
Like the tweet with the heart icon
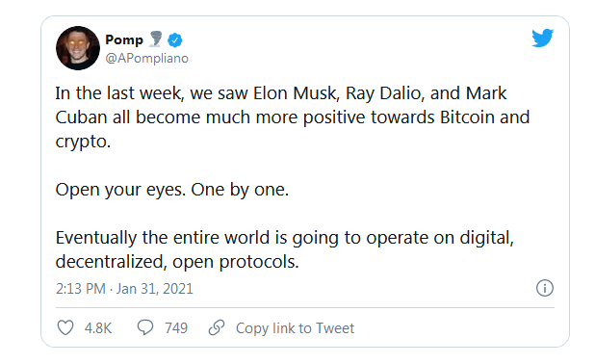pyautogui.click(x=65, y=327)
